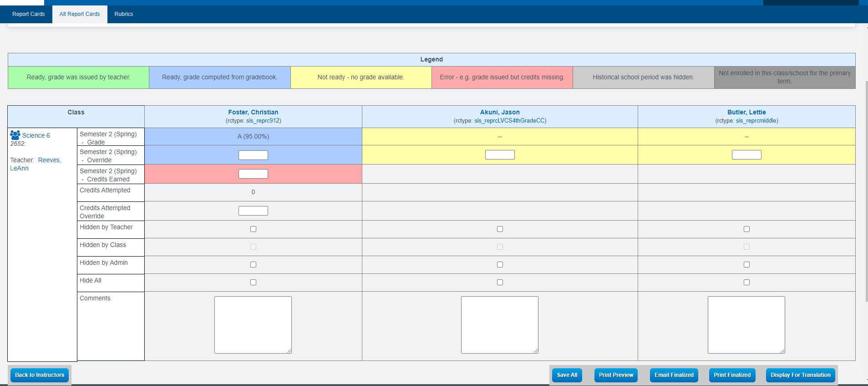The width and height of the screenshot is (868, 386).
Task: Open the Rubrics tab
Action: (x=123, y=14)
